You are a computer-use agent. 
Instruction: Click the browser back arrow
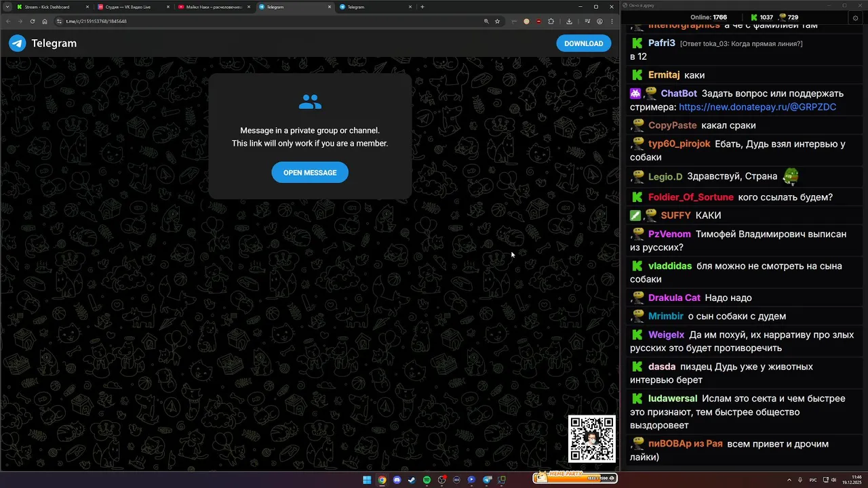click(x=8, y=21)
